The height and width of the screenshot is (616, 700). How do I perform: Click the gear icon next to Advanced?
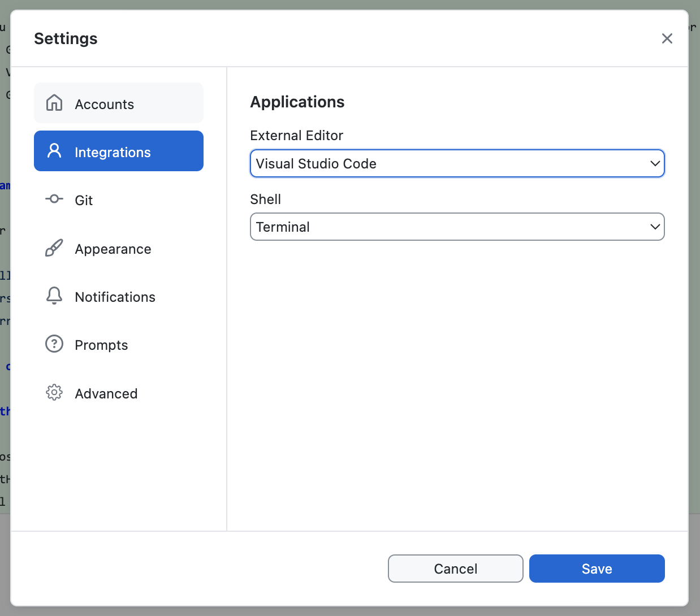54,393
